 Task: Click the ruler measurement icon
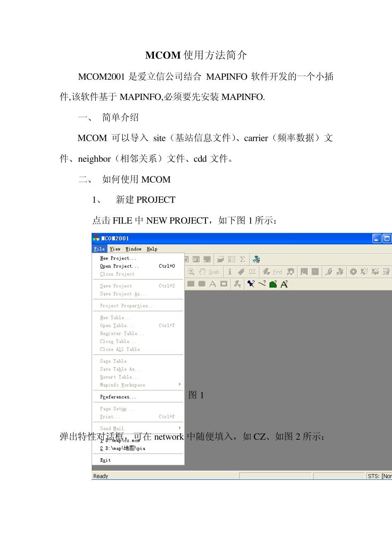tap(253, 272)
